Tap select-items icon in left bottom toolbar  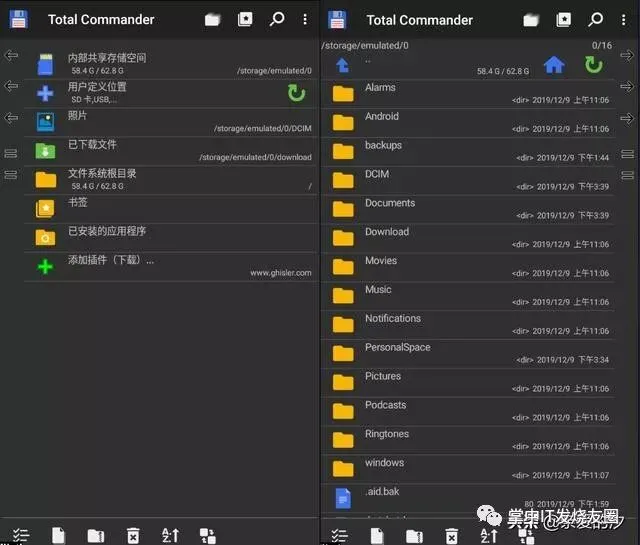point(21,535)
